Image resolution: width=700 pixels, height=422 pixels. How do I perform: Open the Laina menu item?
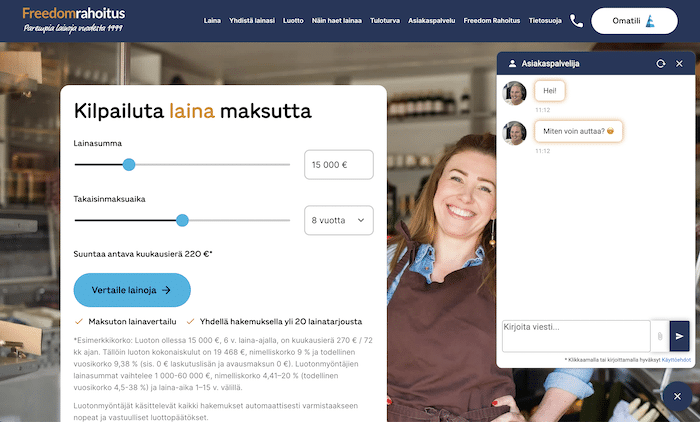212,21
